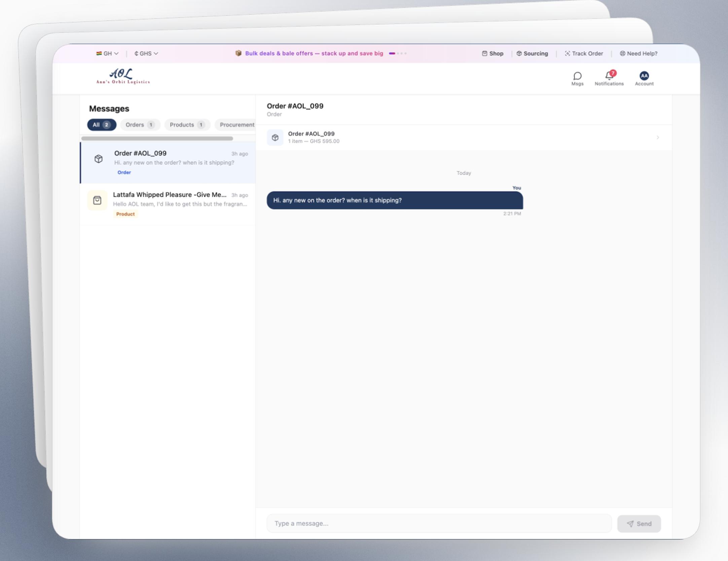The height and width of the screenshot is (561, 728).
Task: Open the Lattafa Whipped Pleasure conversation
Action: tap(168, 204)
